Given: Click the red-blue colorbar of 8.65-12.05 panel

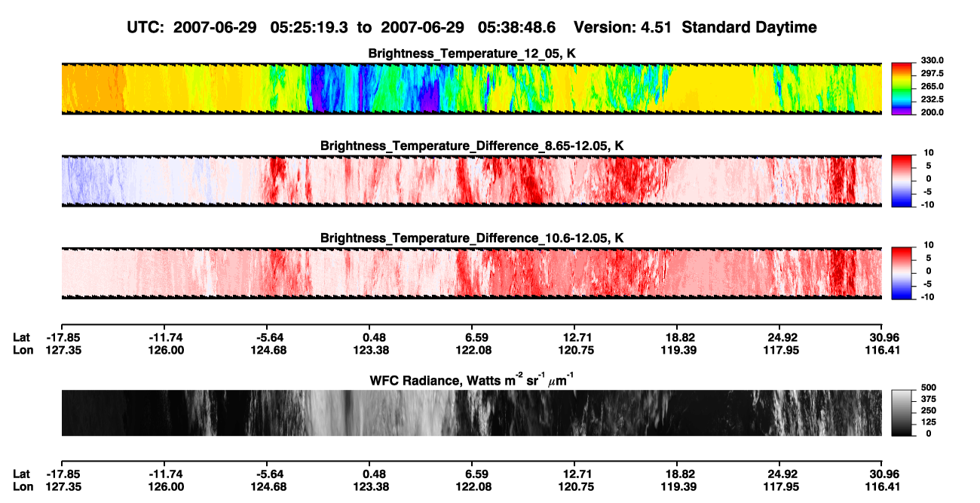Looking at the screenshot, I should 902,181.
